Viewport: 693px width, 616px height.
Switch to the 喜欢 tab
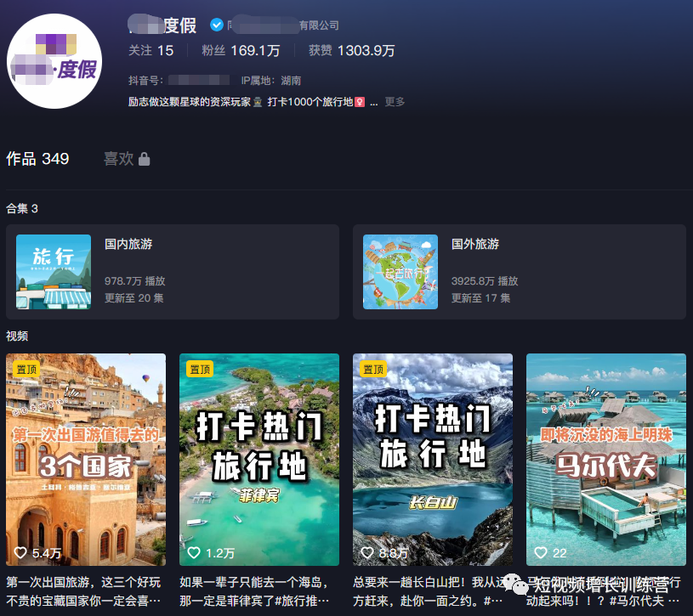click(119, 159)
